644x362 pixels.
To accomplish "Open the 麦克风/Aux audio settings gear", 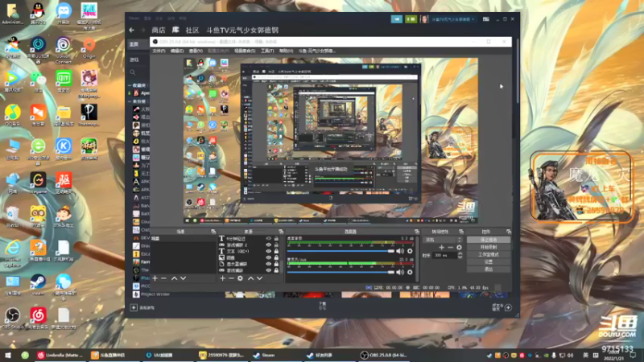I will [410, 272].
